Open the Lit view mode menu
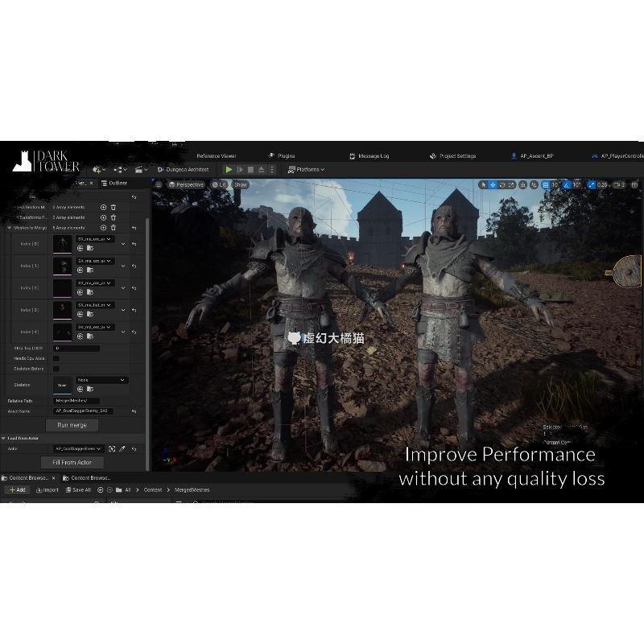This screenshot has height=644, width=644. (x=219, y=185)
